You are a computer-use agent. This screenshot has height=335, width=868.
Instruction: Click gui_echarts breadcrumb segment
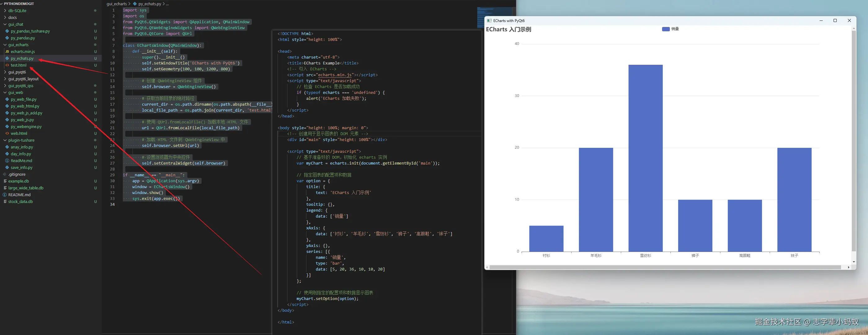116,4
